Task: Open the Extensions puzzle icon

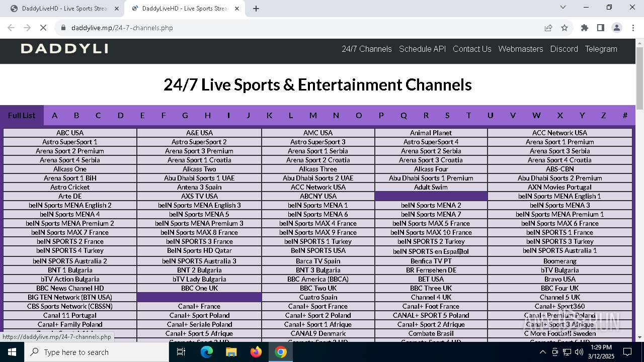Action: tap(585, 28)
